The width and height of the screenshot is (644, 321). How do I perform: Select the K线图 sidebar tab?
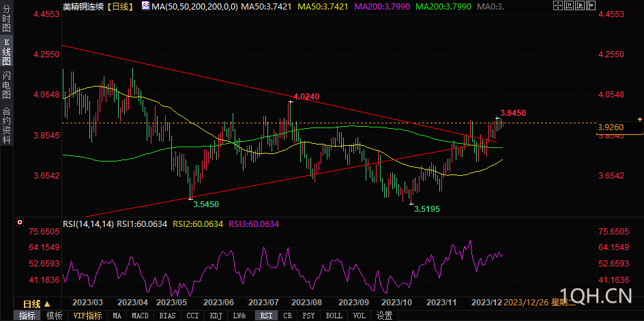(x=7, y=51)
